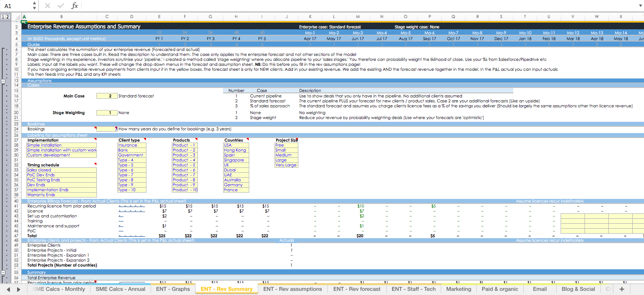Switch to ENT - Staff - Tech tab
Screen dimensions: 644x295
click(414, 289)
